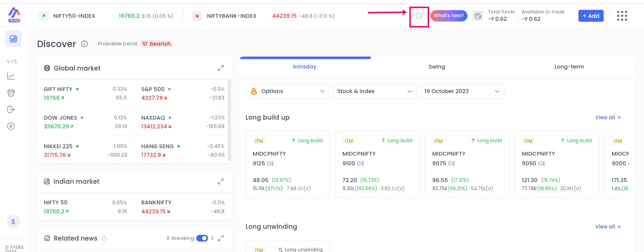Viewport: 644px width, 252px height.
Task: Expand the Global market panel
Action: pyautogui.click(x=221, y=68)
